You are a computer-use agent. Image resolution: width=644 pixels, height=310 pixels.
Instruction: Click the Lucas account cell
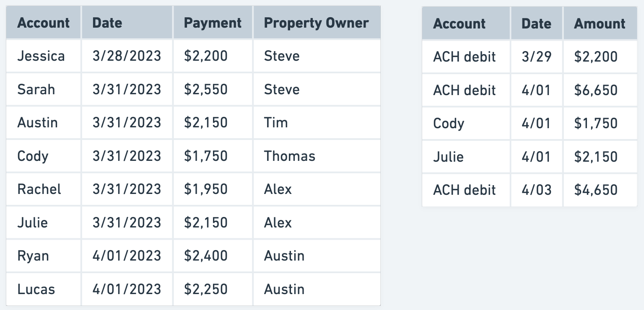tap(36, 289)
